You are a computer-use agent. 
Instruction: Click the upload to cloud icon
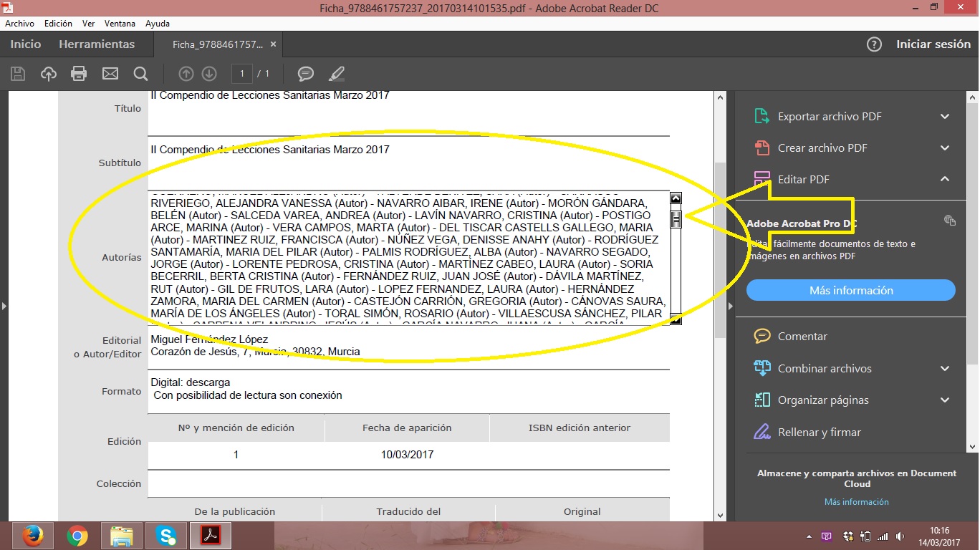pyautogui.click(x=49, y=74)
